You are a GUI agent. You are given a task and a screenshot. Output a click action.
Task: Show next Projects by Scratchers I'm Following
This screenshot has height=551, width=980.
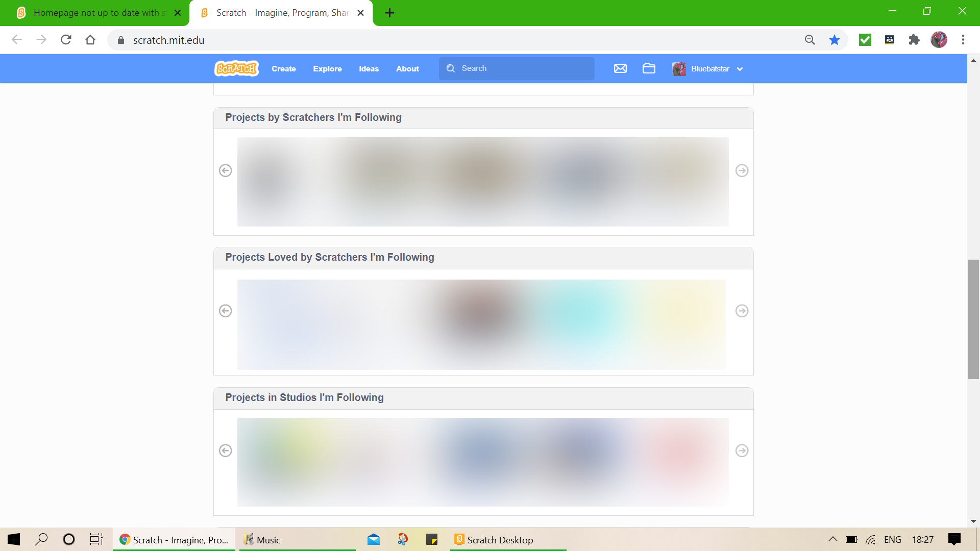pyautogui.click(x=742, y=170)
